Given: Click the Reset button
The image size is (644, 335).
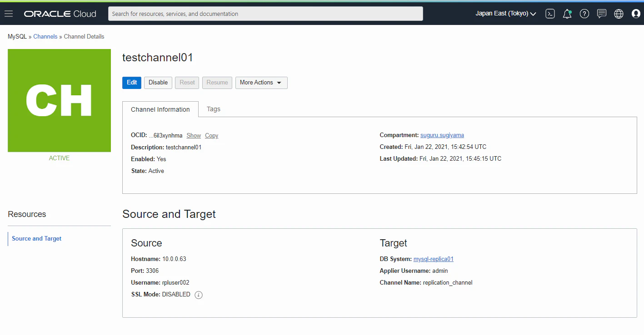Looking at the screenshot, I should 187,83.
